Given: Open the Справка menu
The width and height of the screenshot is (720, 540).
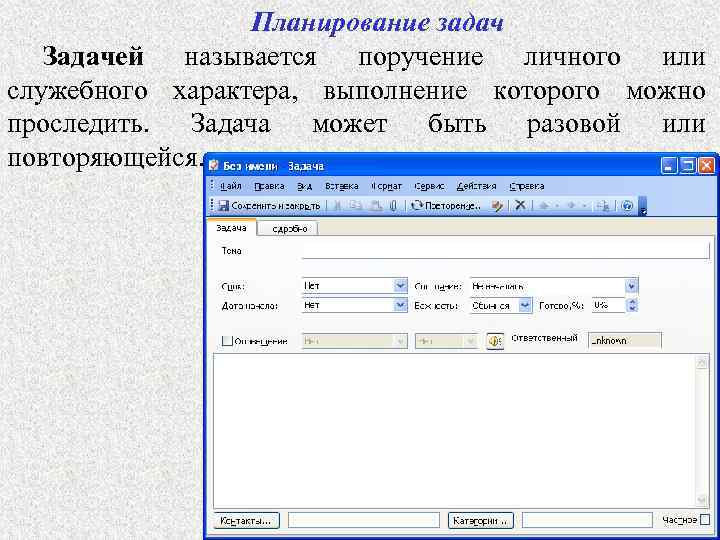Looking at the screenshot, I should (527, 186).
